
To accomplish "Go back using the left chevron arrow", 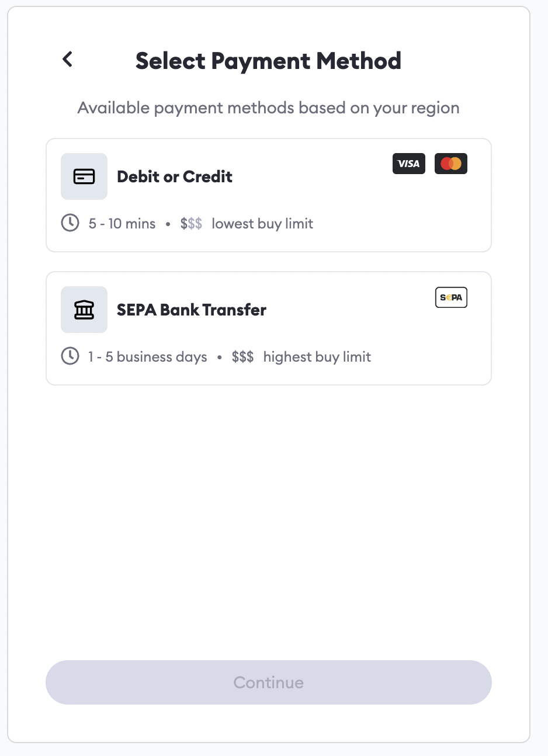I will [68, 59].
